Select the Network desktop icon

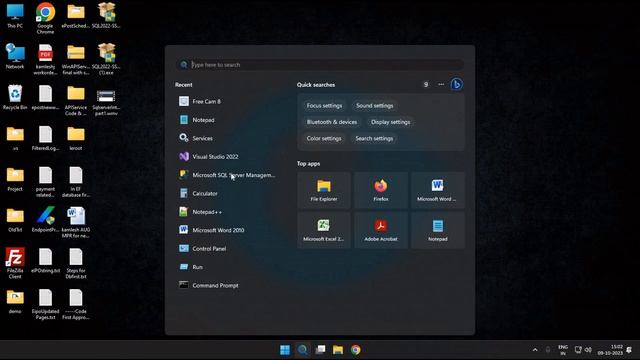click(15, 56)
